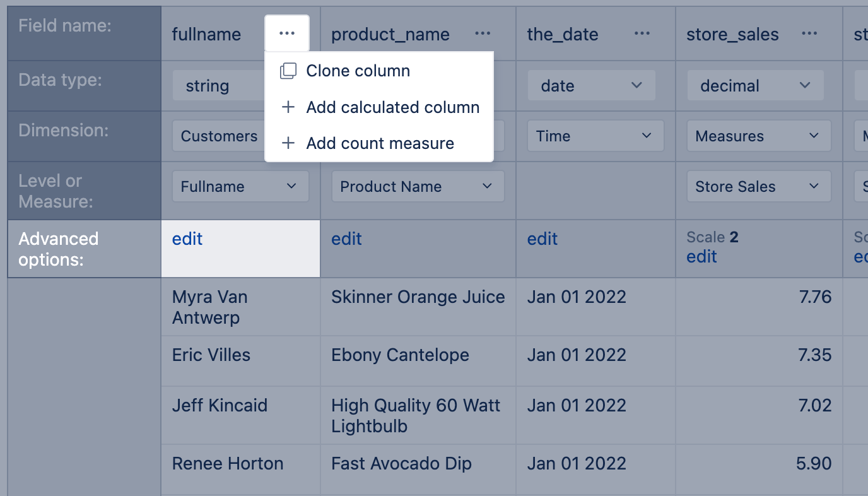868x496 pixels.
Task: Click edit link under the_date column
Action: point(542,239)
